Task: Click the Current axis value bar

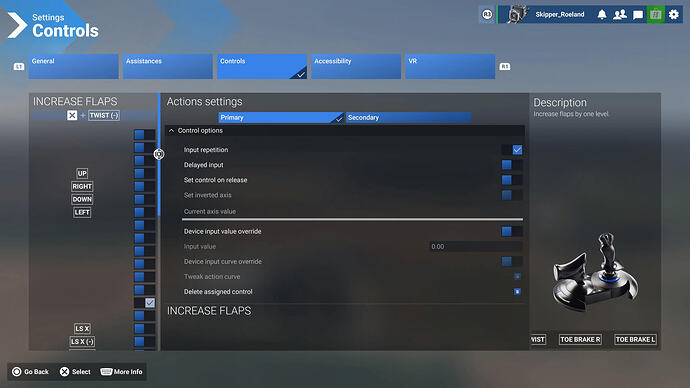Action: (352, 219)
